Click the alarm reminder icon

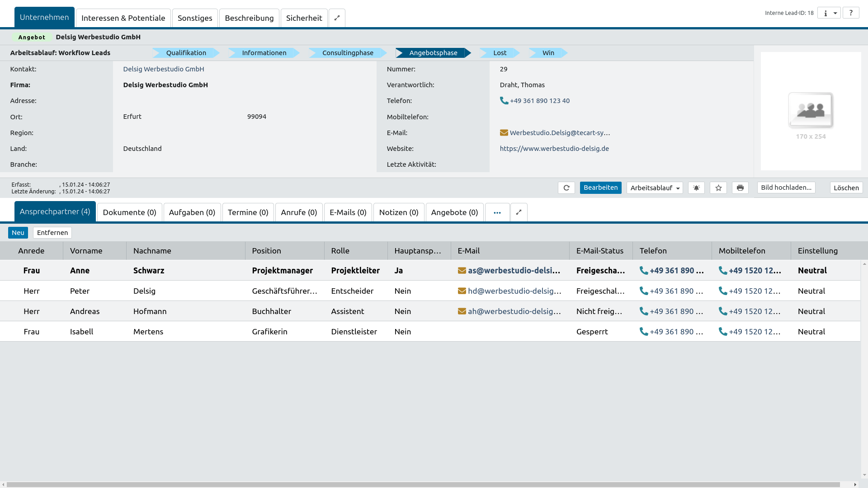click(696, 188)
